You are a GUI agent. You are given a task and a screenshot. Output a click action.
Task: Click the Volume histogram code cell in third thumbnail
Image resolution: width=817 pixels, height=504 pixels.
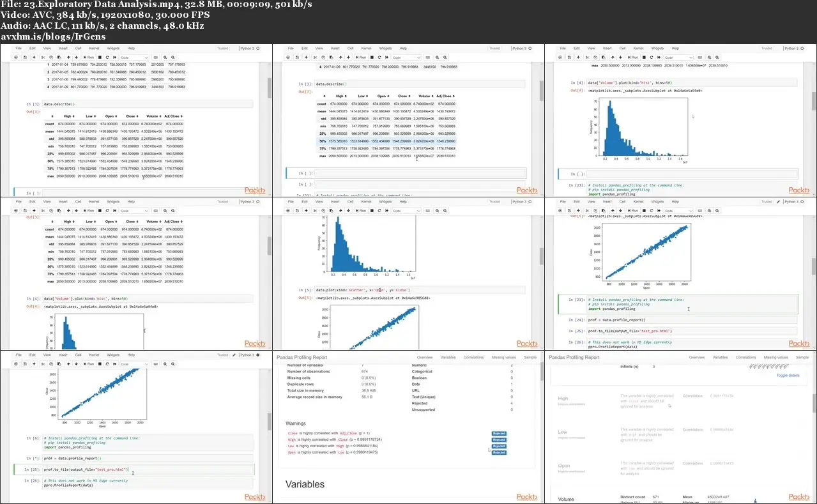pos(692,83)
